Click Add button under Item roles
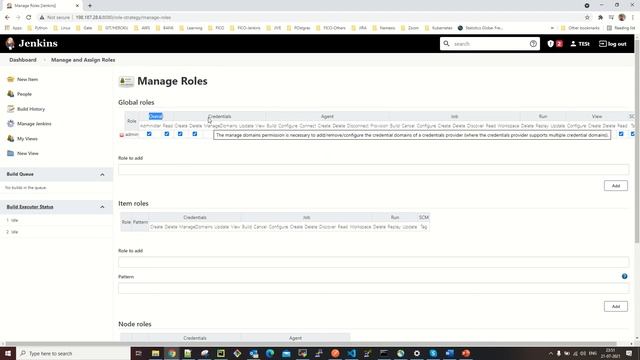 pyautogui.click(x=616, y=307)
